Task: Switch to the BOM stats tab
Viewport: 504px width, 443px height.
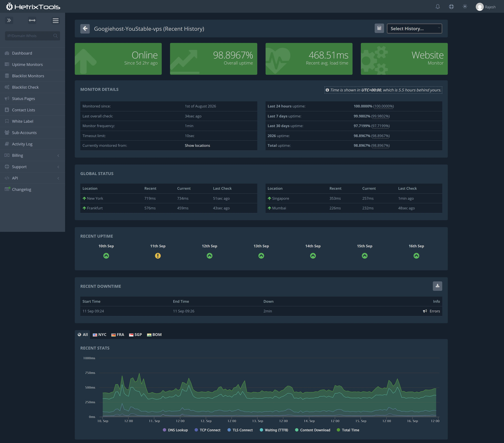Action: (x=154, y=334)
